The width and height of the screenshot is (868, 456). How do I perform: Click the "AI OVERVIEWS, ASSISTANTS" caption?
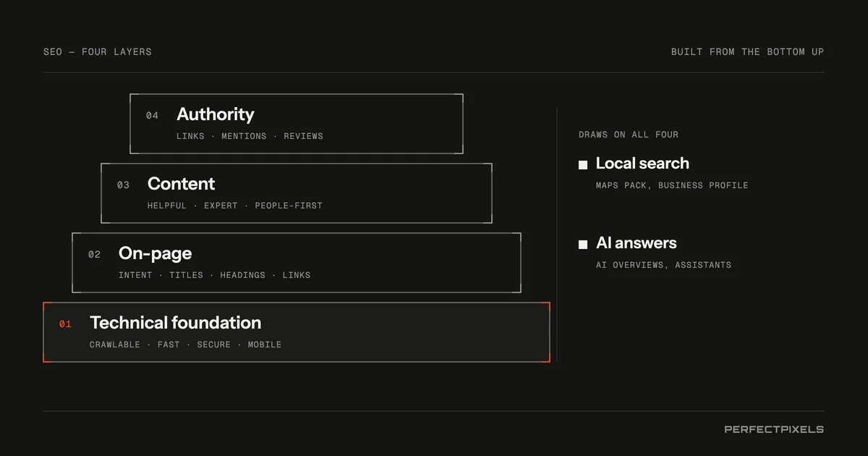[x=663, y=265]
